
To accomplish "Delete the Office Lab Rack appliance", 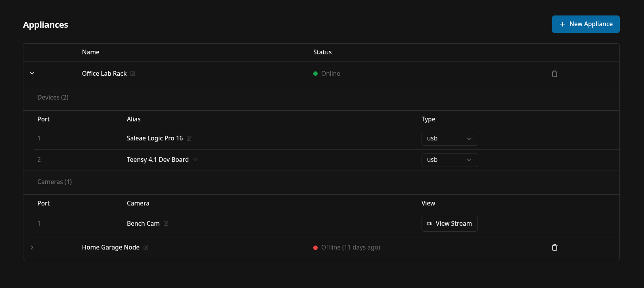I will tap(555, 74).
